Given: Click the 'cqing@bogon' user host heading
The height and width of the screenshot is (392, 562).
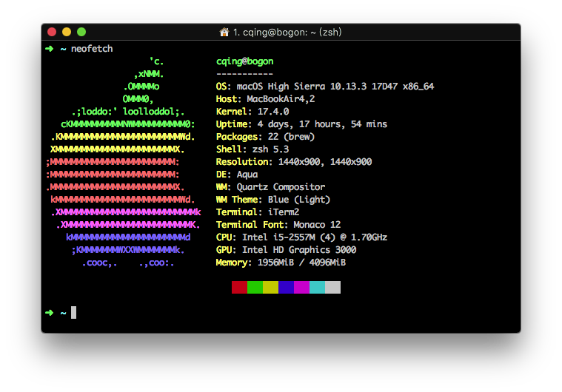Looking at the screenshot, I should click(x=245, y=61).
